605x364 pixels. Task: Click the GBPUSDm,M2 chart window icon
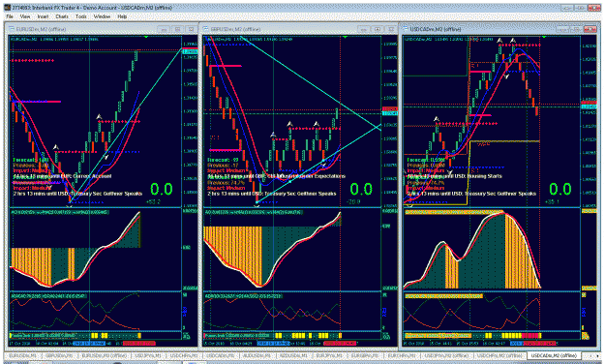[206, 29]
